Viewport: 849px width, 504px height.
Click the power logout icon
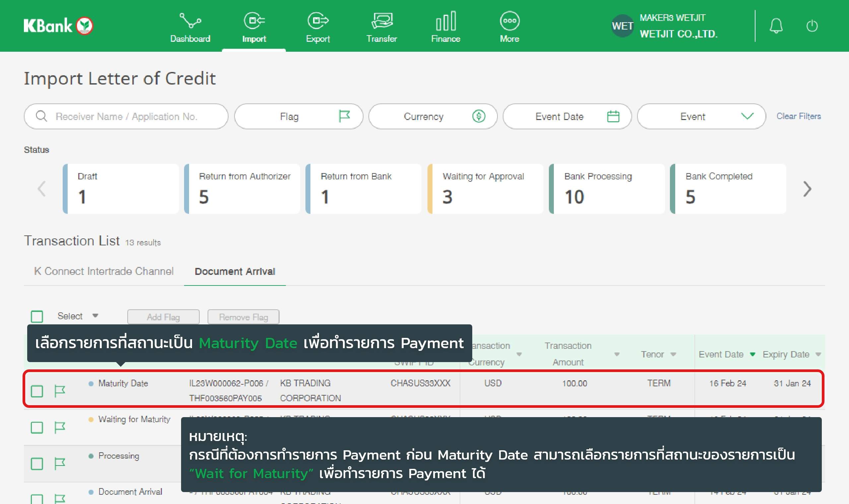(x=812, y=26)
